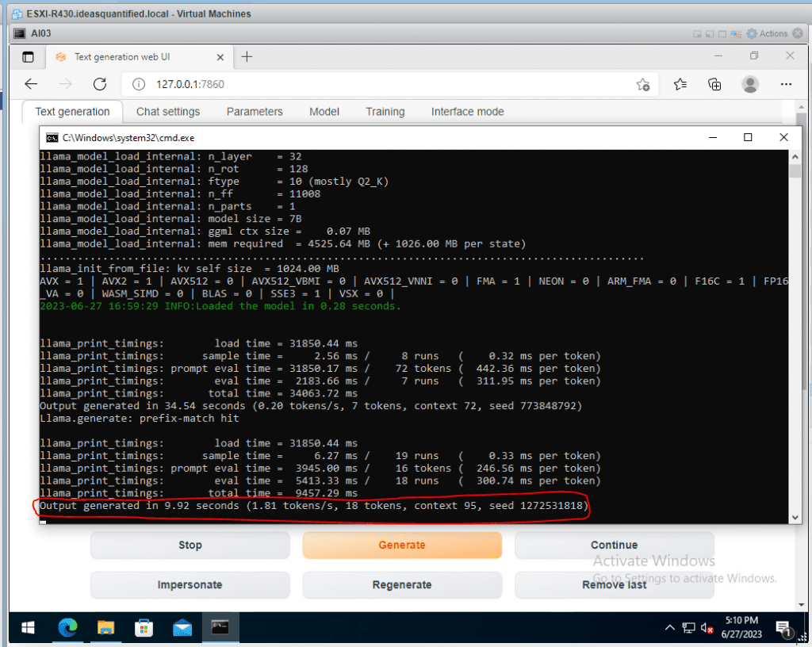The height and width of the screenshot is (647, 812).
Task: Add this page to favorites with star-plus
Action: (x=643, y=84)
